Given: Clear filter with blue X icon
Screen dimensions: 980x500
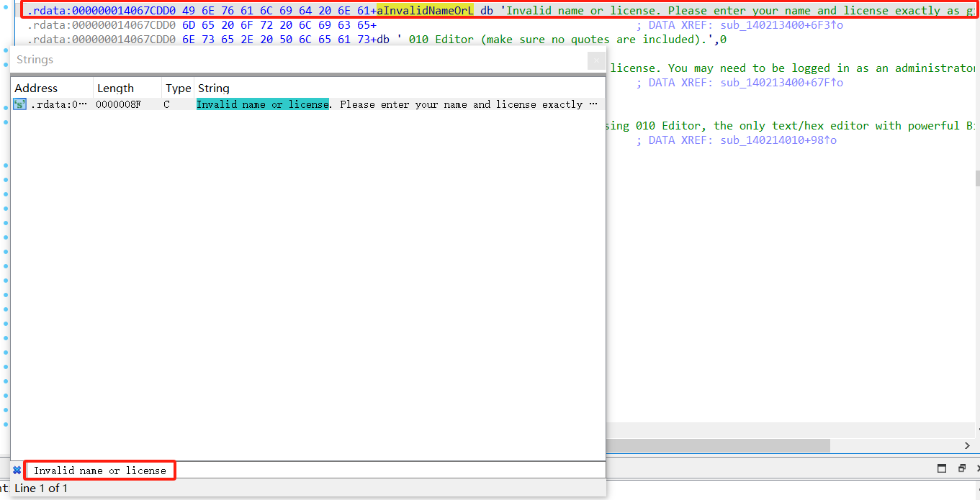Looking at the screenshot, I should (17, 471).
